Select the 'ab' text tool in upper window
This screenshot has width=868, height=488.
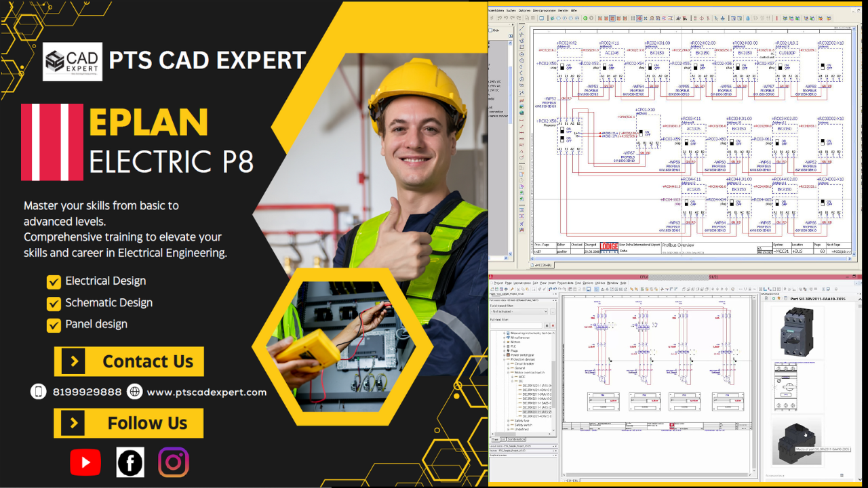point(521,100)
